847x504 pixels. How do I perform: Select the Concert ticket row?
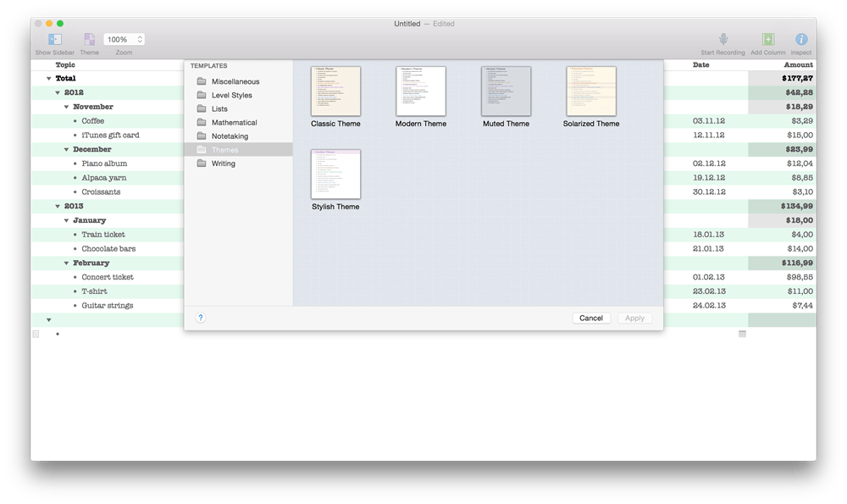click(x=108, y=277)
